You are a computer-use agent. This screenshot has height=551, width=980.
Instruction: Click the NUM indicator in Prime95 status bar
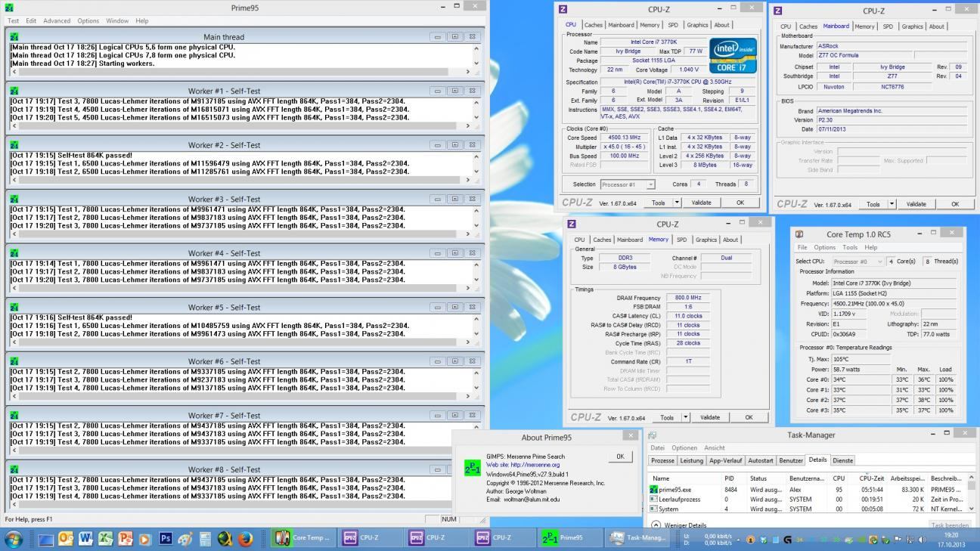(450, 519)
